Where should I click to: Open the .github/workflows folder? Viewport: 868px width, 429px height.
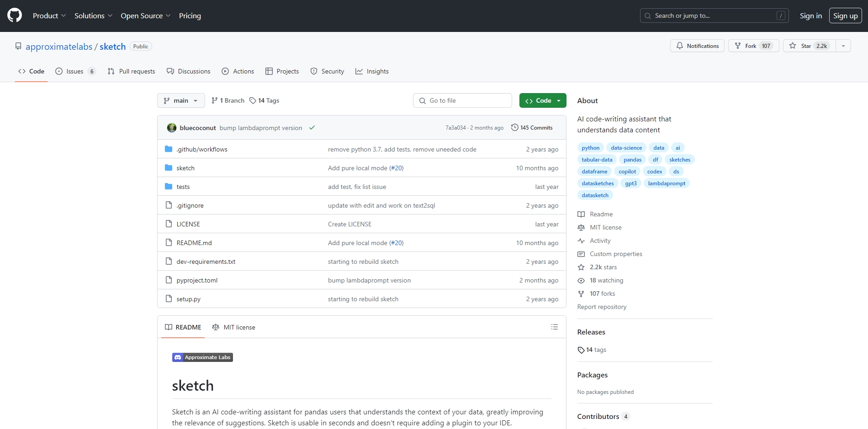tap(202, 149)
